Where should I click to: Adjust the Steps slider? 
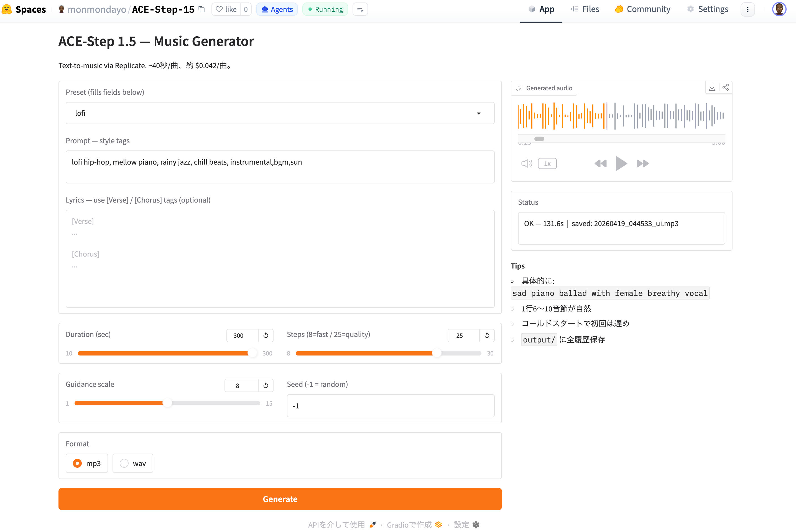(388, 353)
